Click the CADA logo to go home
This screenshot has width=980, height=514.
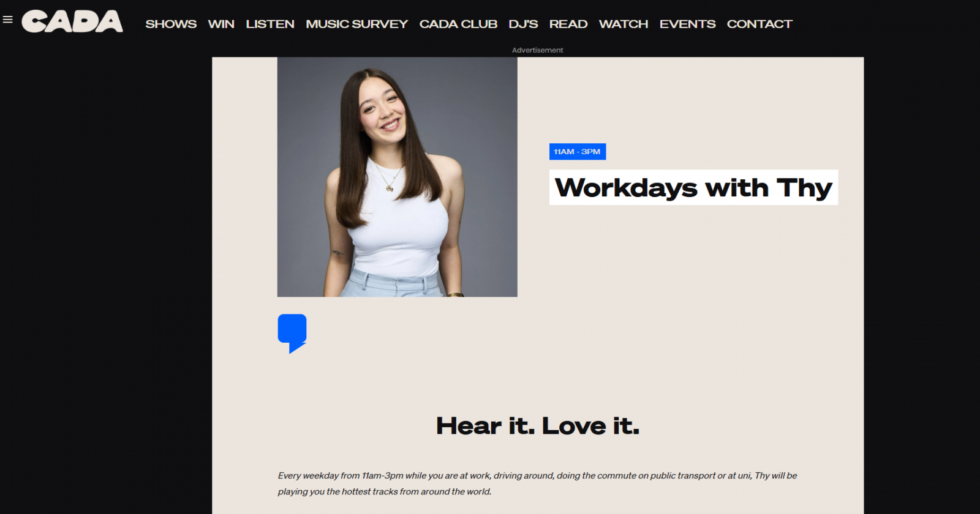coord(72,21)
